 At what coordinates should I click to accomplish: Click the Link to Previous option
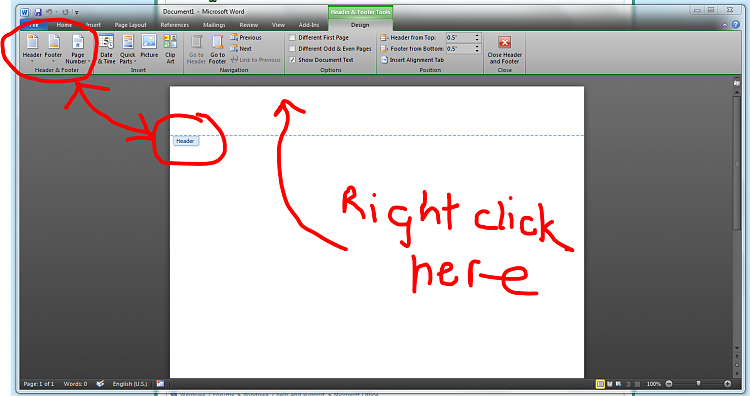[x=255, y=60]
